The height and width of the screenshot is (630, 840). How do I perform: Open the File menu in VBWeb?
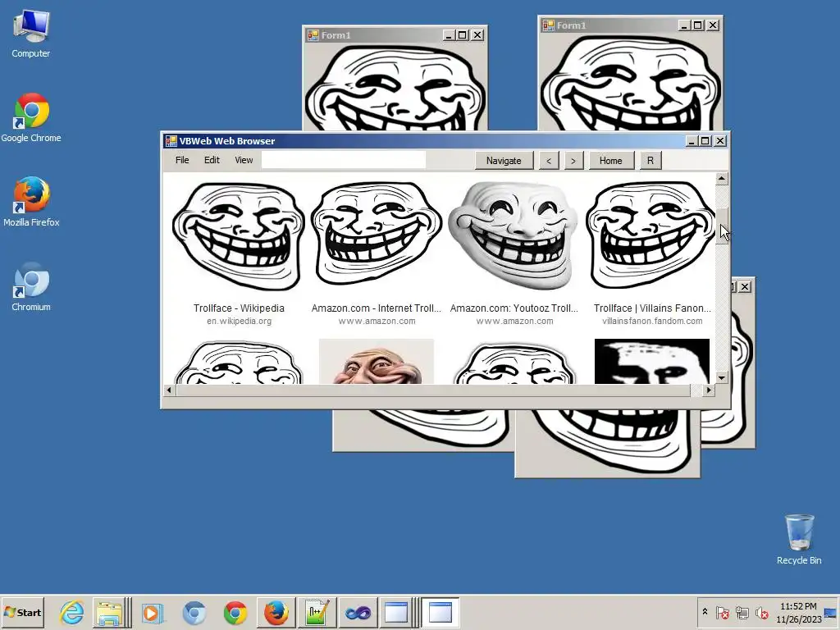pyautogui.click(x=182, y=160)
